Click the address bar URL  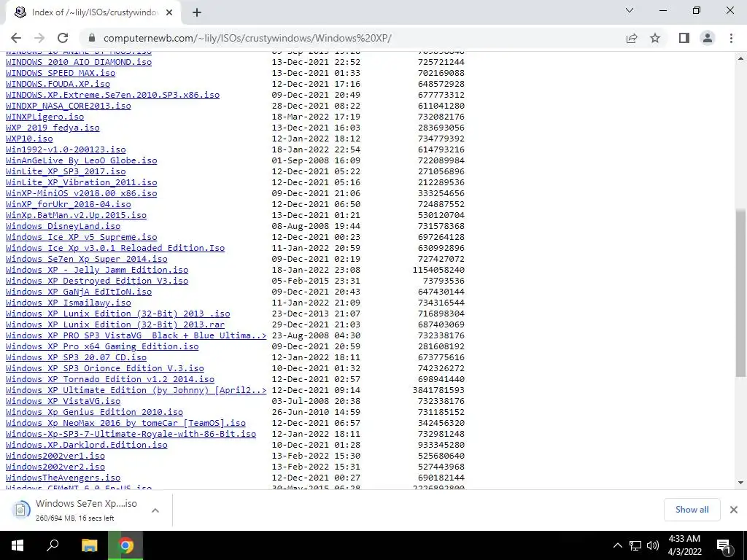coord(247,38)
